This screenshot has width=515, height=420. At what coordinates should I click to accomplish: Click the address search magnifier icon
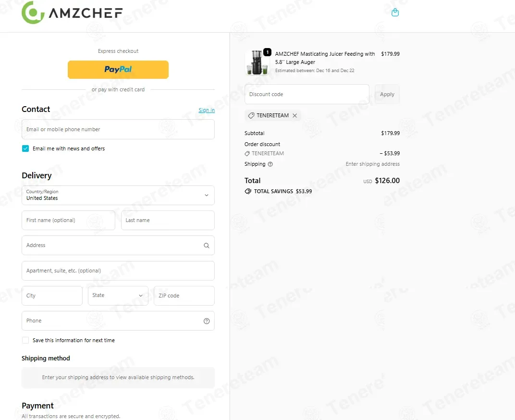click(206, 246)
